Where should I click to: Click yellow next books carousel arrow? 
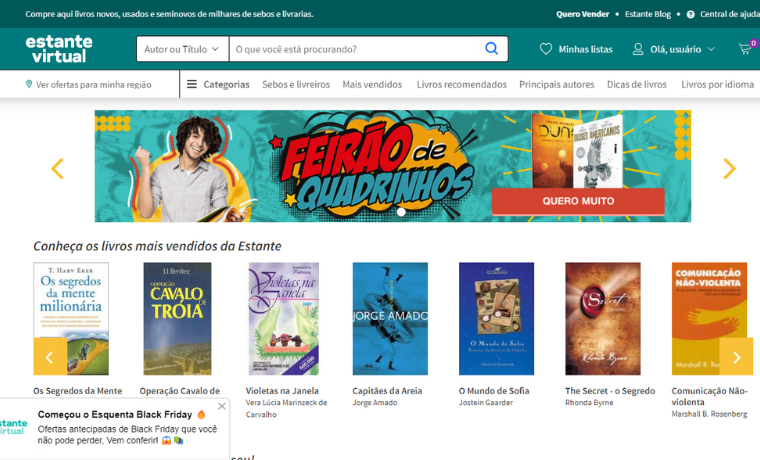coord(736,357)
